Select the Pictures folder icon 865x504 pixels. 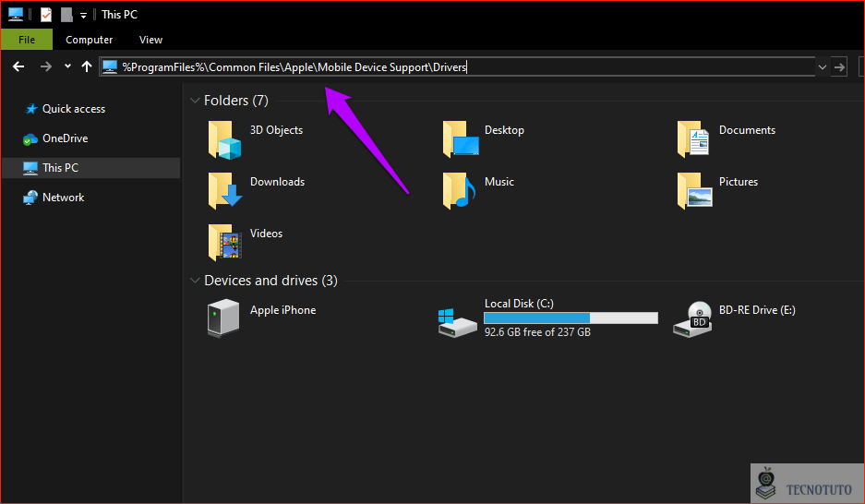[x=694, y=191]
